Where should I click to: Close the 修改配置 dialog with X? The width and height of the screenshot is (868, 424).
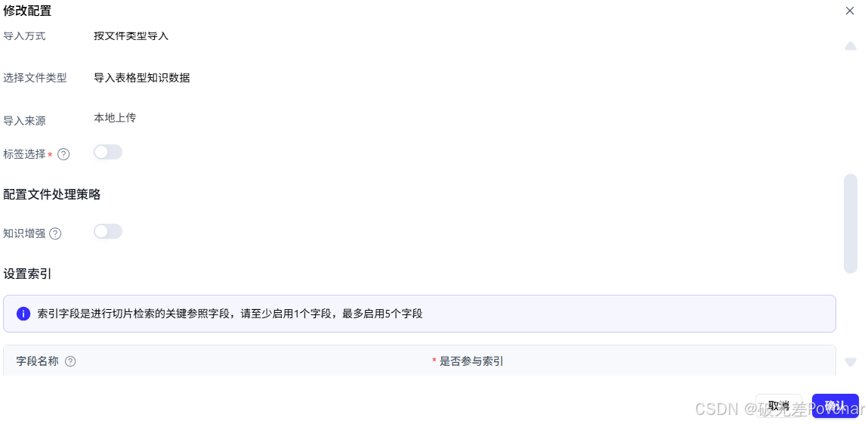coord(849,11)
